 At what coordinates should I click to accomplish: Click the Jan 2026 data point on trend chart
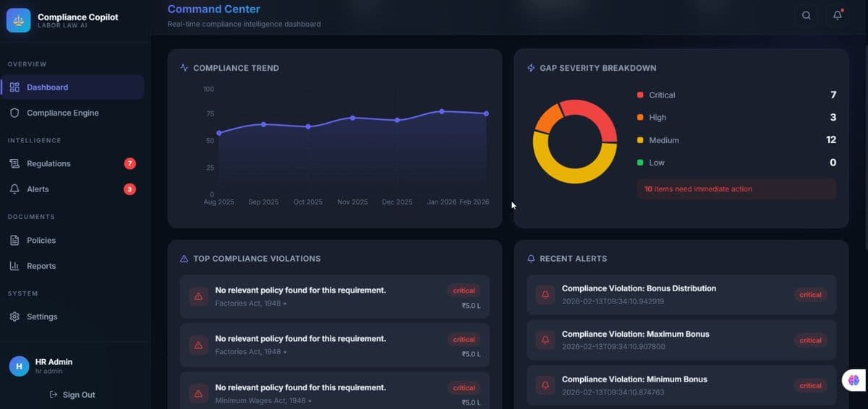pyautogui.click(x=441, y=111)
